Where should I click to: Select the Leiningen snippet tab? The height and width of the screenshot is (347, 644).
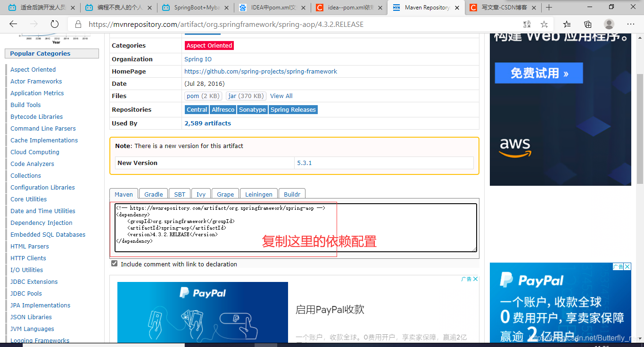click(259, 194)
